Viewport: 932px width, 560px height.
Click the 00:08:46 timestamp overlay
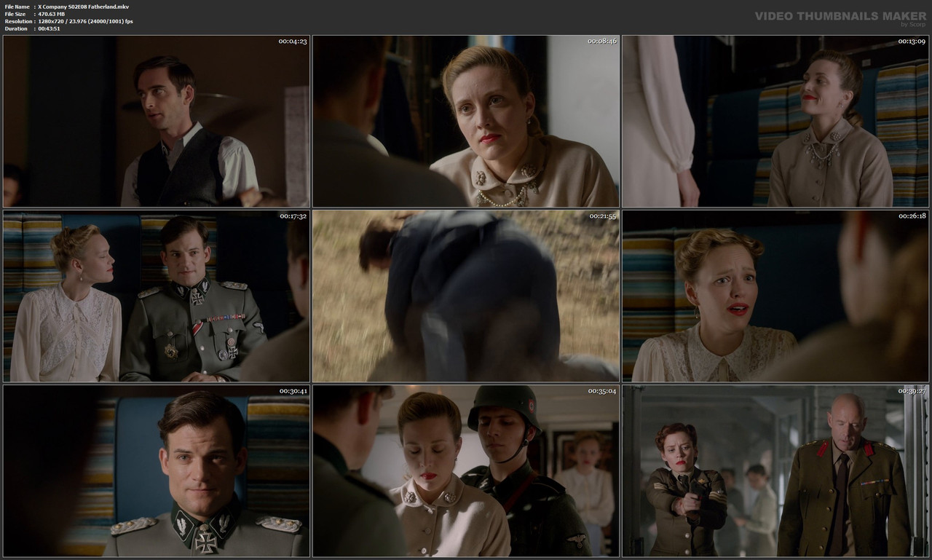point(601,42)
